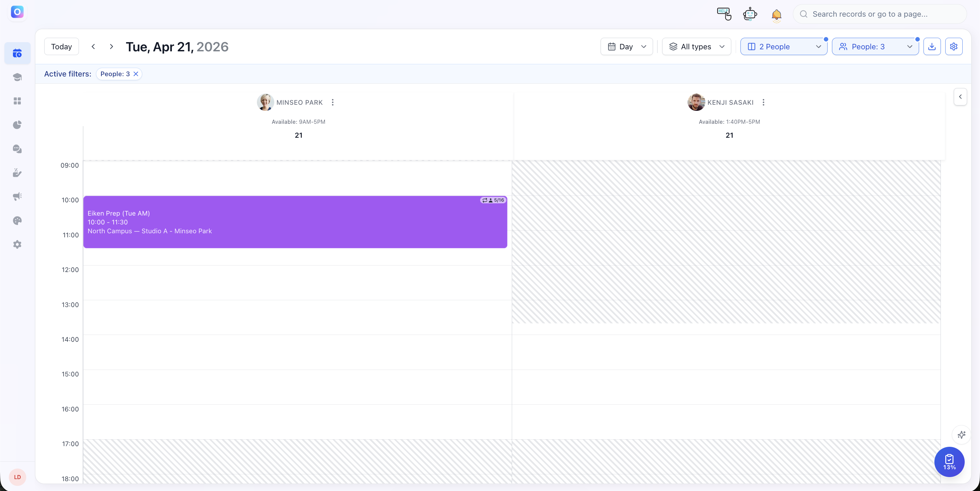Remove the People: 3 active filter

136,74
